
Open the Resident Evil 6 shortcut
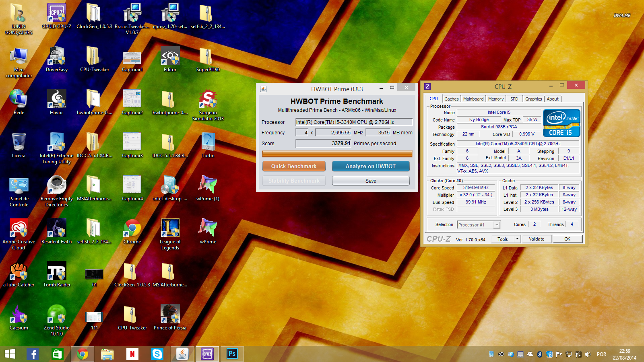pyautogui.click(x=57, y=231)
